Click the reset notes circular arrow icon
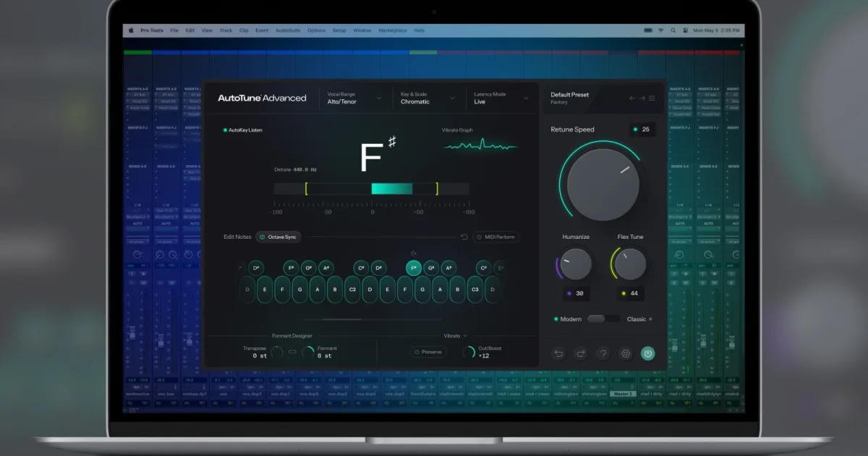 pyautogui.click(x=464, y=237)
